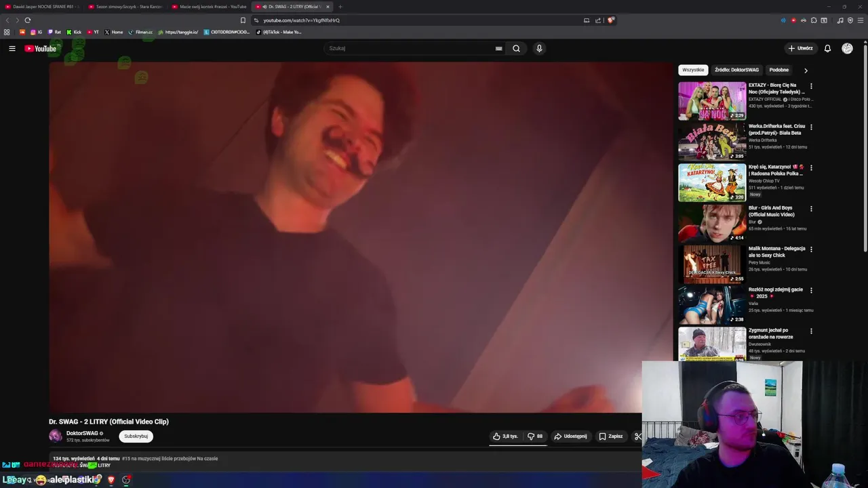Open Brave Shields lion icon
The image size is (868, 488).
(611, 20)
